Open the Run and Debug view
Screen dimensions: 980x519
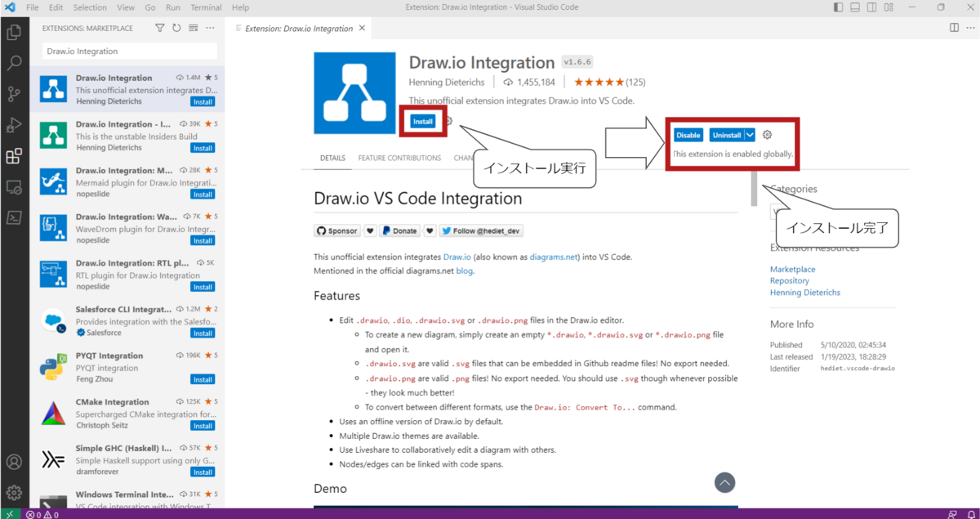click(14, 125)
